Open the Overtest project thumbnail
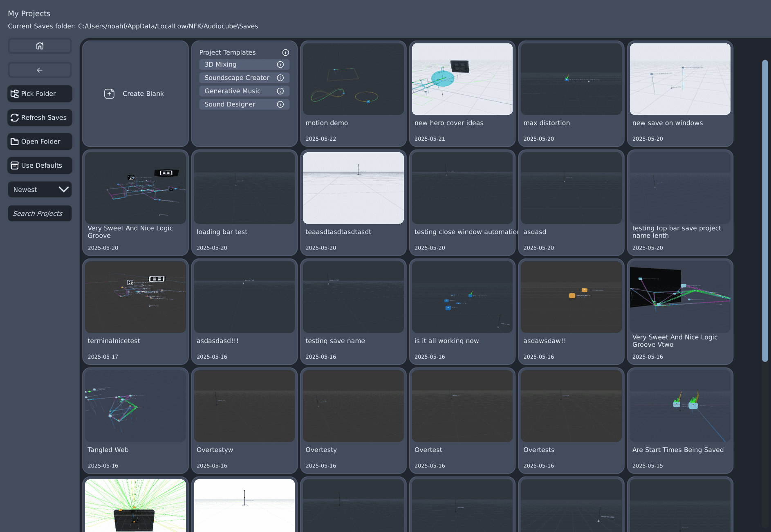 click(462, 406)
